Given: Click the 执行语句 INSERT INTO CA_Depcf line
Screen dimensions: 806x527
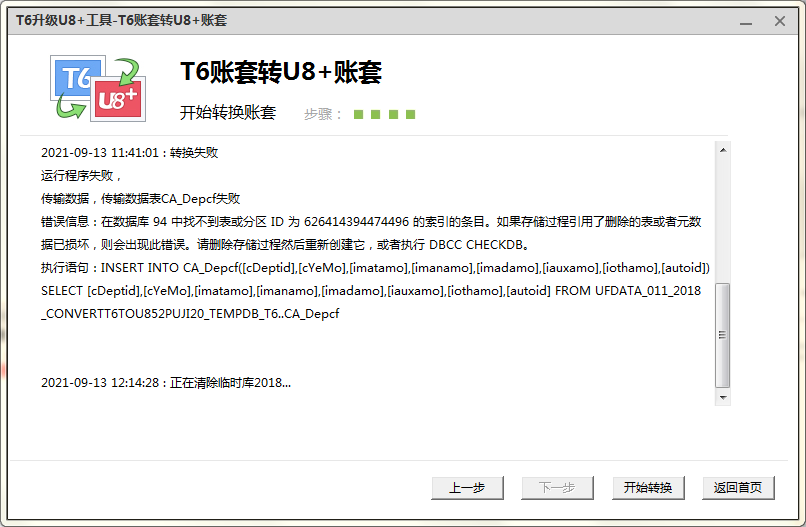Looking at the screenshot, I should click(375, 268).
